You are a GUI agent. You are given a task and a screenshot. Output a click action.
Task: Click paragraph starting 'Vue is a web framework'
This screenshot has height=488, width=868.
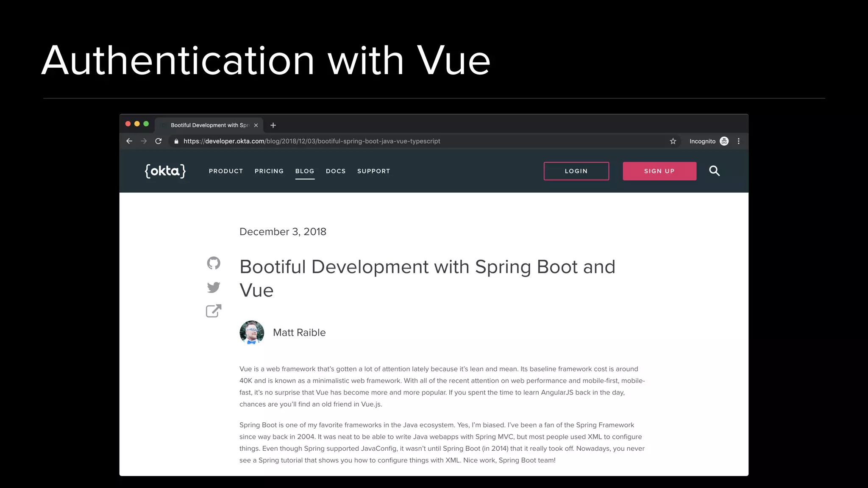tap(442, 386)
